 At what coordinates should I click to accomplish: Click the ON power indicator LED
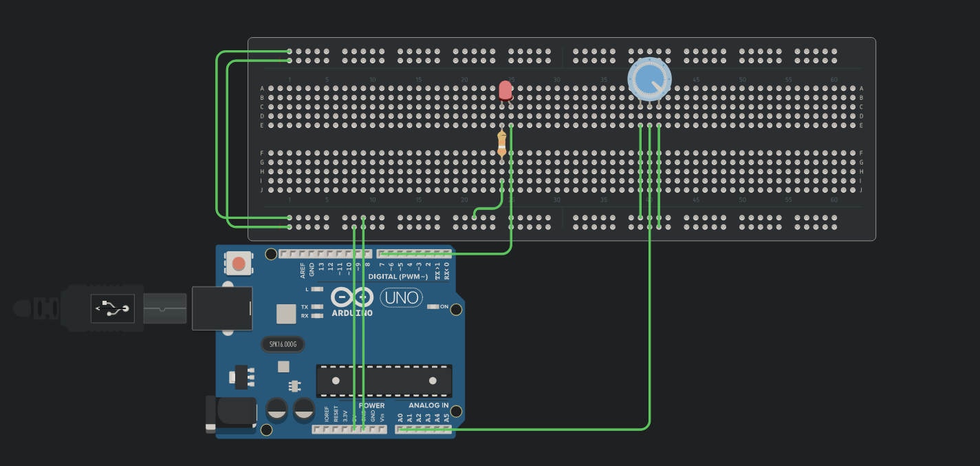point(433,307)
